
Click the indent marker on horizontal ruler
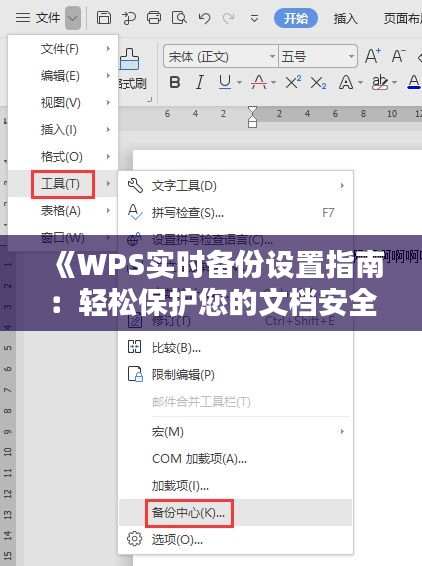pos(253,117)
